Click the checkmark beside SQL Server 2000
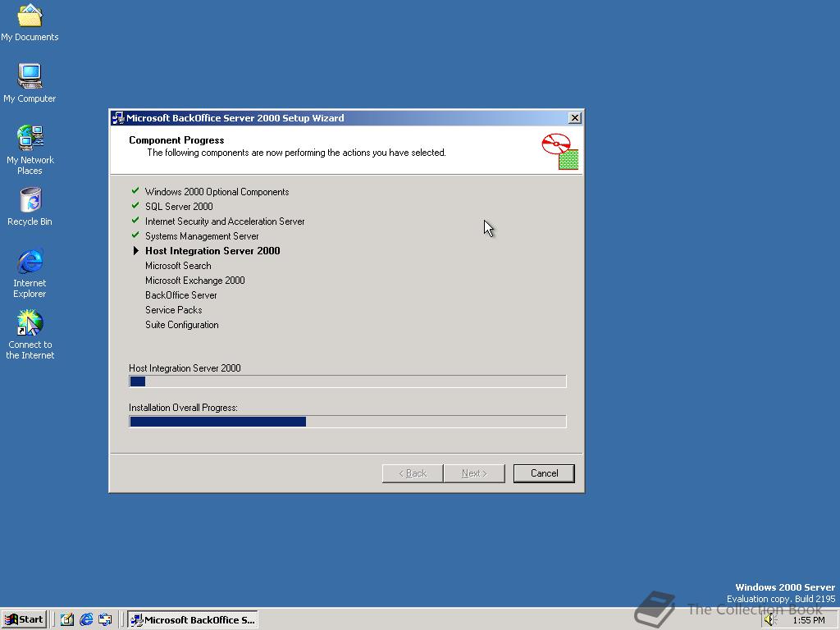Screen dimensions: 840x630 (135, 206)
